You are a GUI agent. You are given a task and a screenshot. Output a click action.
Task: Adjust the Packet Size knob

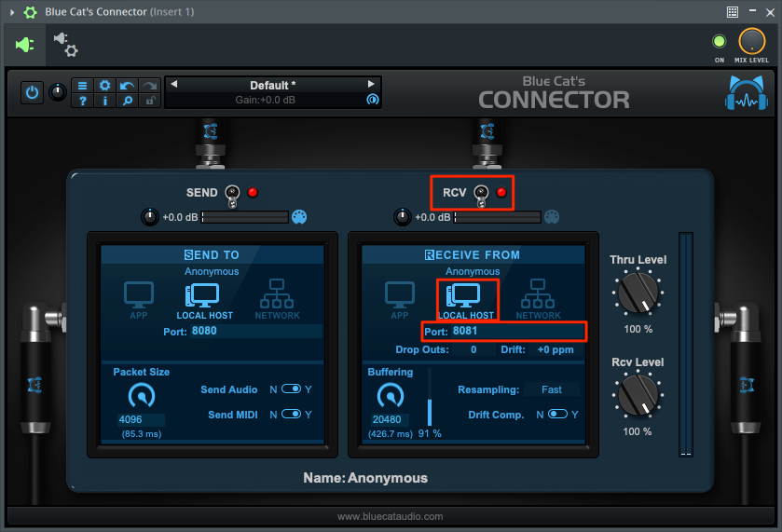[x=142, y=396]
